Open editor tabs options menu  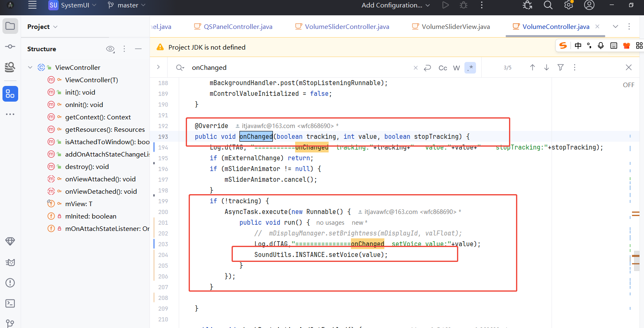[629, 26]
